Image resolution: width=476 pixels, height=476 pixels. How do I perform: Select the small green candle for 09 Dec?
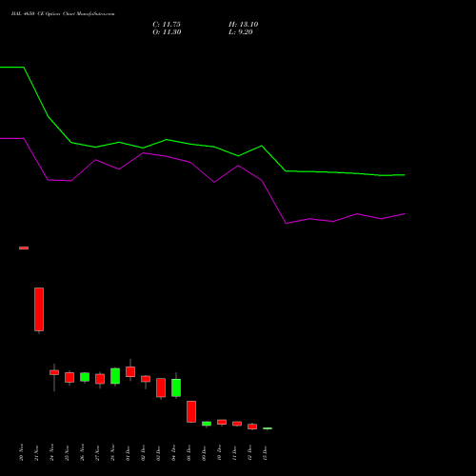(207, 424)
